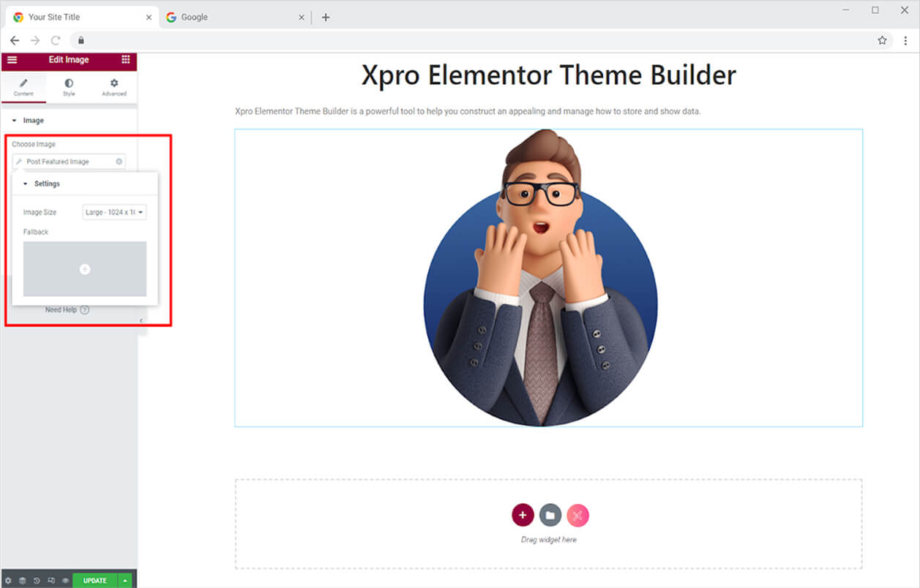This screenshot has height=588, width=920.
Task: Preview changes with the eye icon
Action: coord(65,581)
